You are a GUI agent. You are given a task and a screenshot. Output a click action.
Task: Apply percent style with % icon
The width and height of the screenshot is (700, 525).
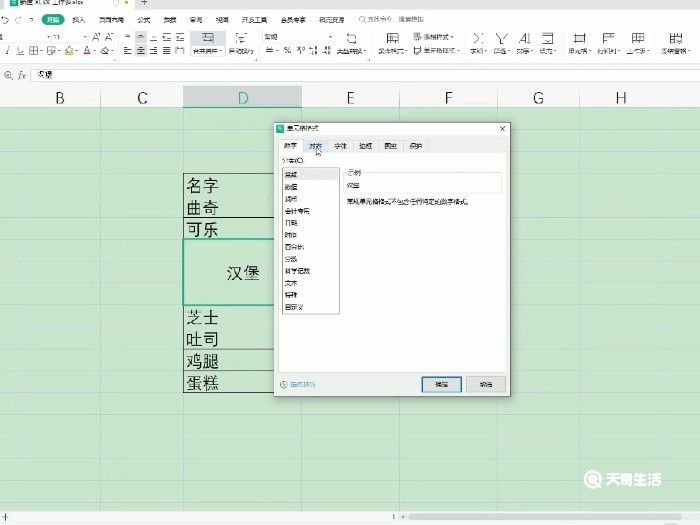tap(287, 50)
